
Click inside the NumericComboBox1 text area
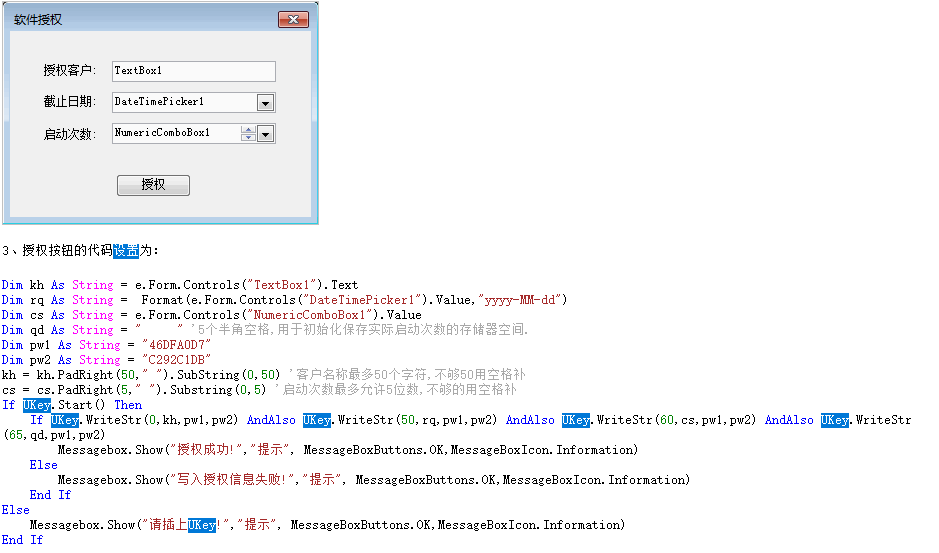click(177, 133)
